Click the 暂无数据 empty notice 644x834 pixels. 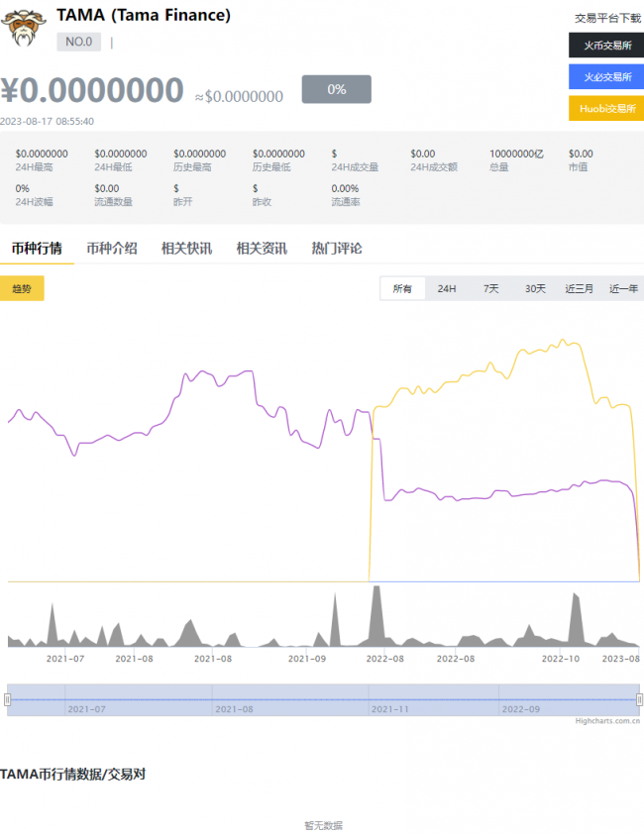tap(323, 825)
